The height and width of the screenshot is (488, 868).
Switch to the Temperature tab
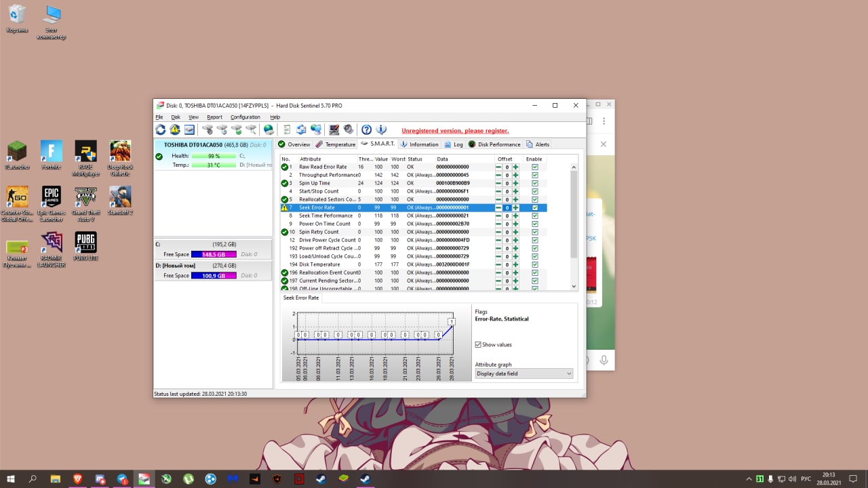point(335,144)
